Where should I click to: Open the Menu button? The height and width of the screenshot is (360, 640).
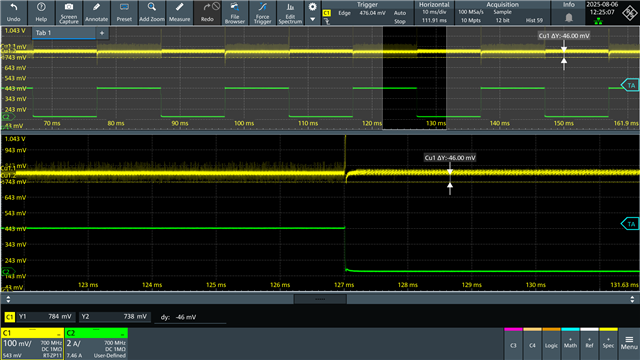coord(629,344)
